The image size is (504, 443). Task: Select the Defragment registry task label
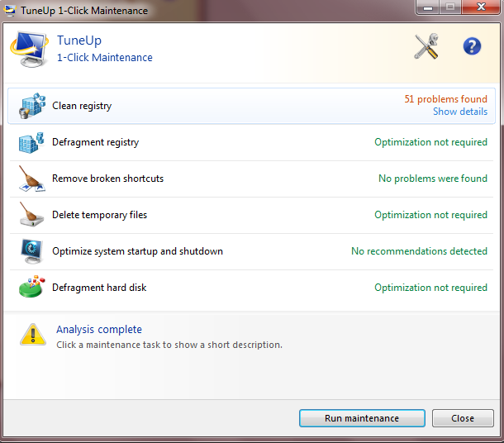point(96,142)
